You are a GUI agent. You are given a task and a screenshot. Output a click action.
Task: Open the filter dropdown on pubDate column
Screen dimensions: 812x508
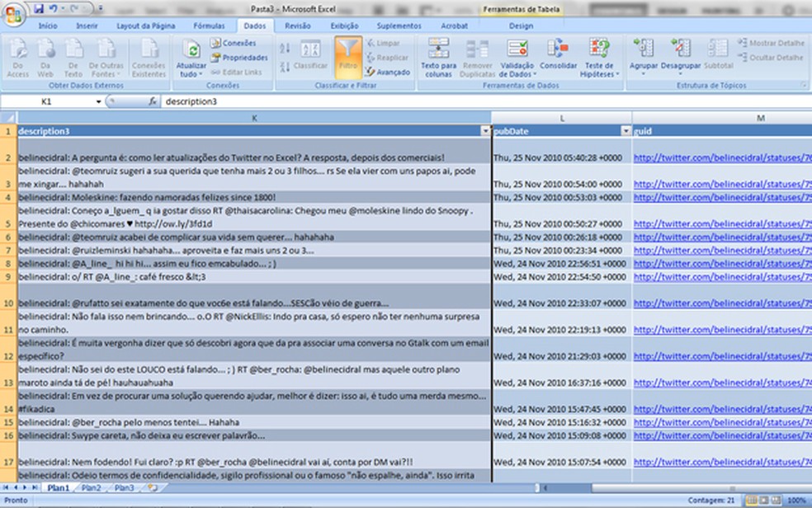click(624, 130)
